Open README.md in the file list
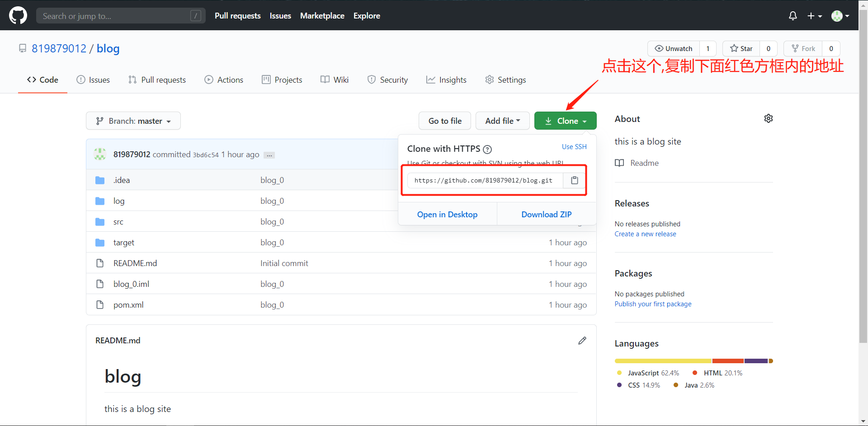The height and width of the screenshot is (426, 868). [x=135, y=263]
